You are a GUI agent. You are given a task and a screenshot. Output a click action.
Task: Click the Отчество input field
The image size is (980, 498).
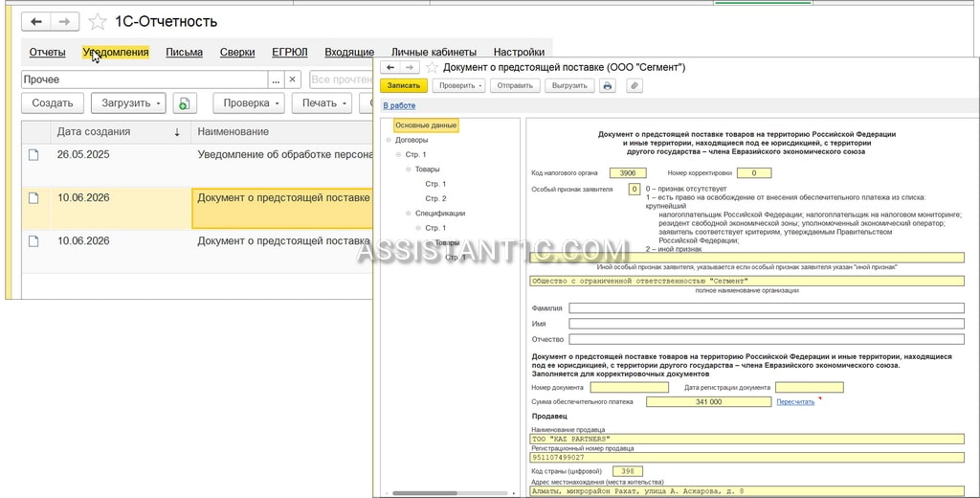[x=767, y=340]
